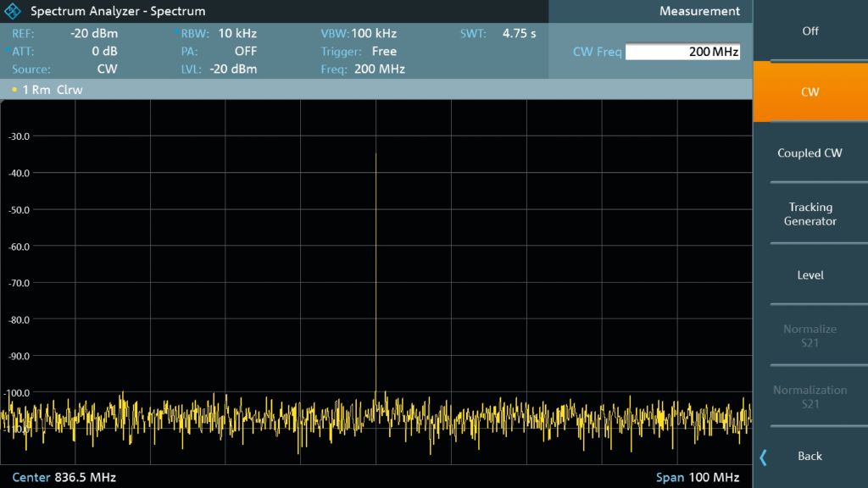The height and width of the screenshot is (488, 868).
Task: Click the Rohde & Schwarz logo icon
Action: click(14, 12)
